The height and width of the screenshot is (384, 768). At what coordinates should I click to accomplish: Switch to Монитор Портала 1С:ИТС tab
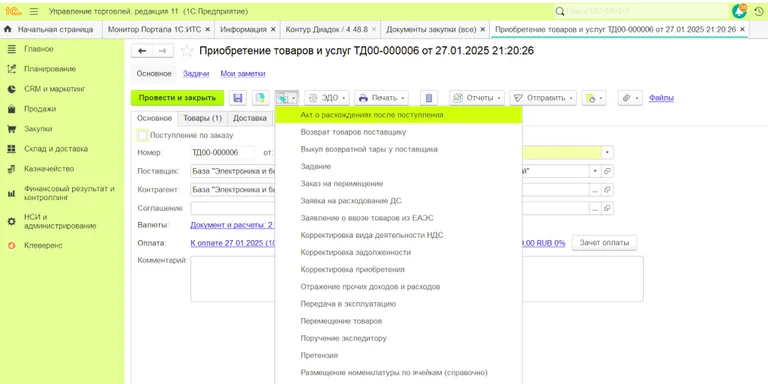[159, 29]
